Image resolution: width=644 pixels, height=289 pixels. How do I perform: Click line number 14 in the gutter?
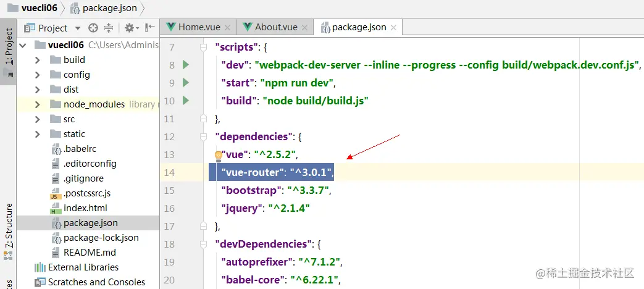[169, 172]
